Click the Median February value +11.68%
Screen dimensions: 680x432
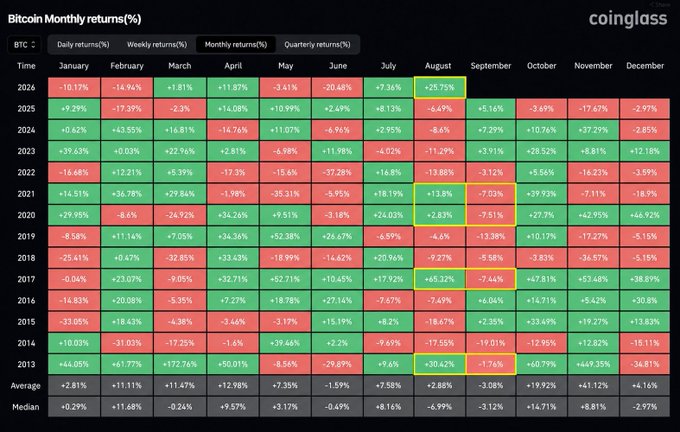127,407
